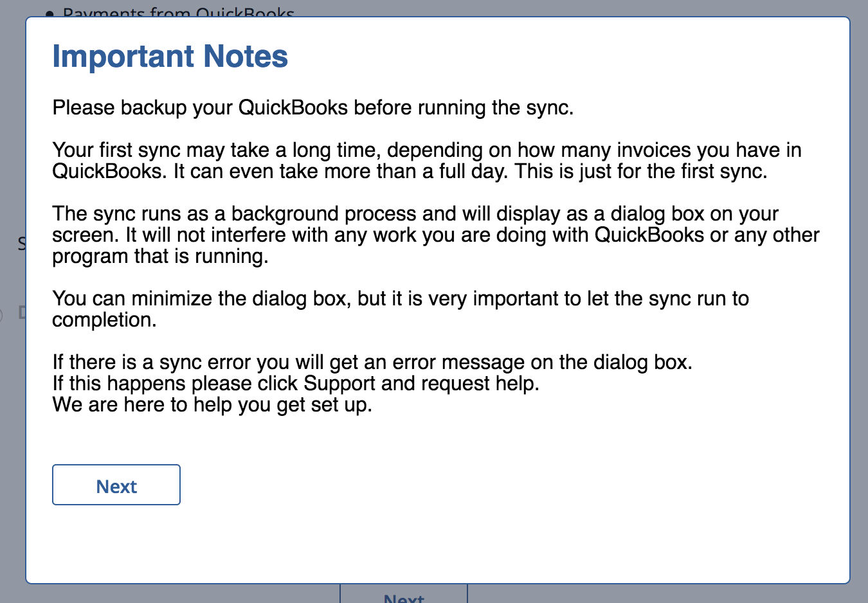Click Next inside the Important Notes dialog

pos(116,485)
